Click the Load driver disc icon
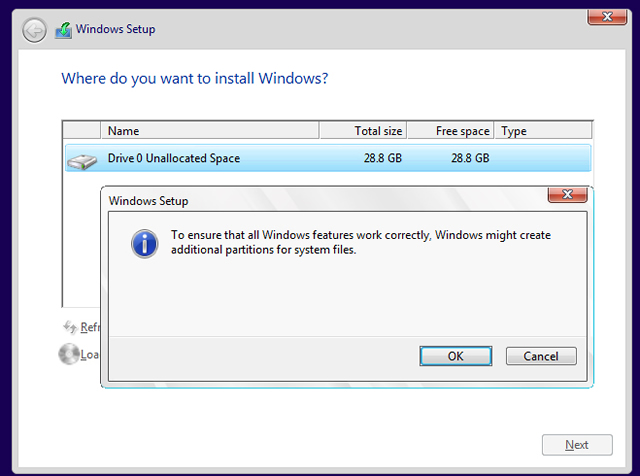The height and width of the screenshot is (476, 640). point(69,354)
